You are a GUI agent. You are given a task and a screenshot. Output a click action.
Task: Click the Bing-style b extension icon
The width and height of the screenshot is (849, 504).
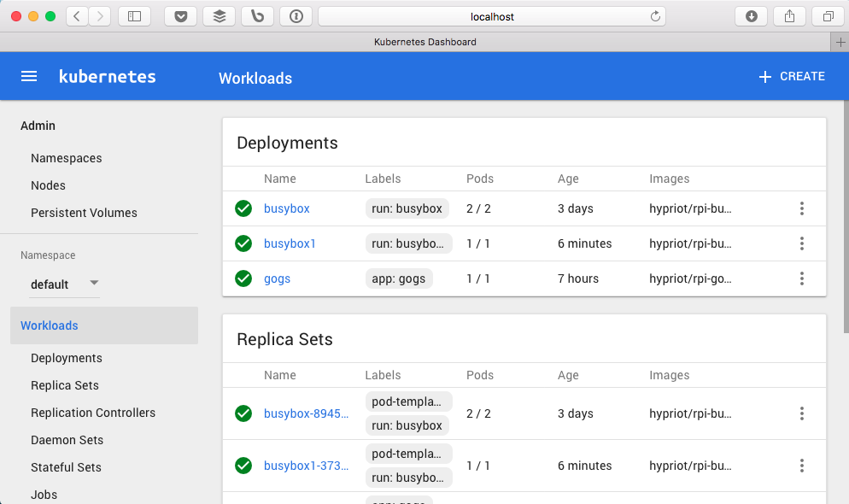point(258,16)
